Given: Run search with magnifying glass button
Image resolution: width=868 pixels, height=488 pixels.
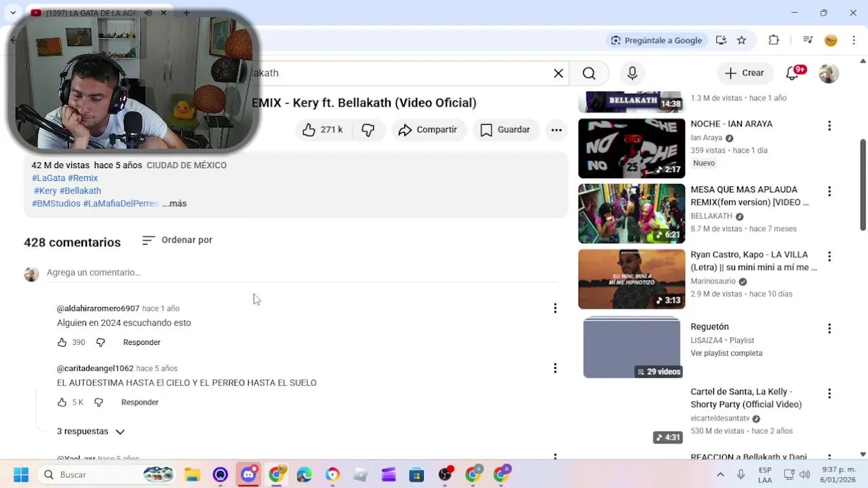Looking at the screenshot, I should [x=589, y=73].
